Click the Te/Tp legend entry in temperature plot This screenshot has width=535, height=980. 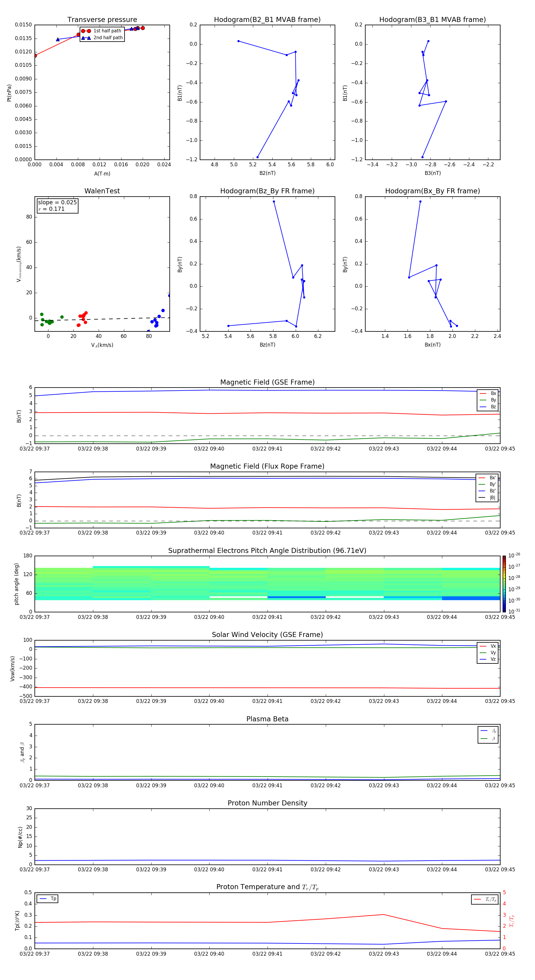pyautogui.click(x=485, y=900)
